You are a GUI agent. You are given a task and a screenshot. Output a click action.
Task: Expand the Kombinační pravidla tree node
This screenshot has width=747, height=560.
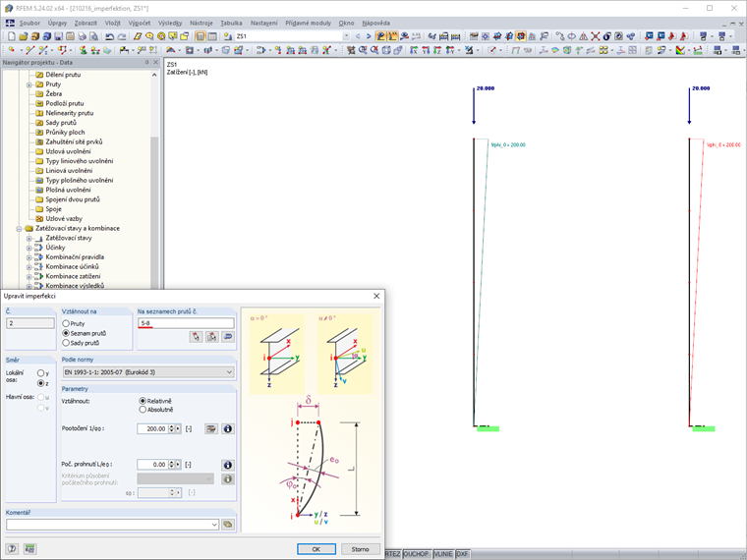[x=29, y=257]
